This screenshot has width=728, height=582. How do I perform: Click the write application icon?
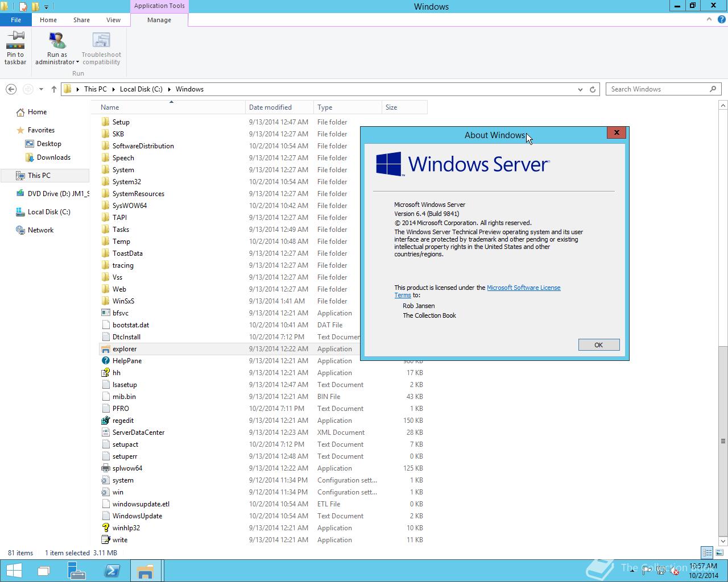[x=105, y=540]
